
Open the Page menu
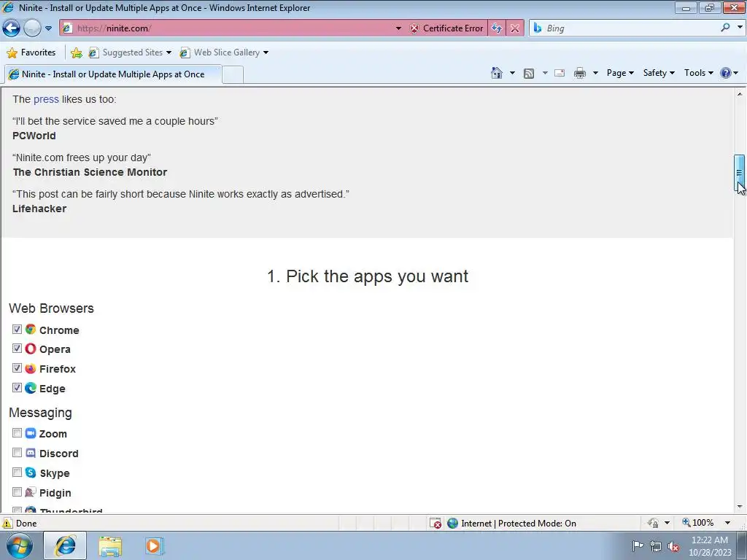[x=620, y=73]
